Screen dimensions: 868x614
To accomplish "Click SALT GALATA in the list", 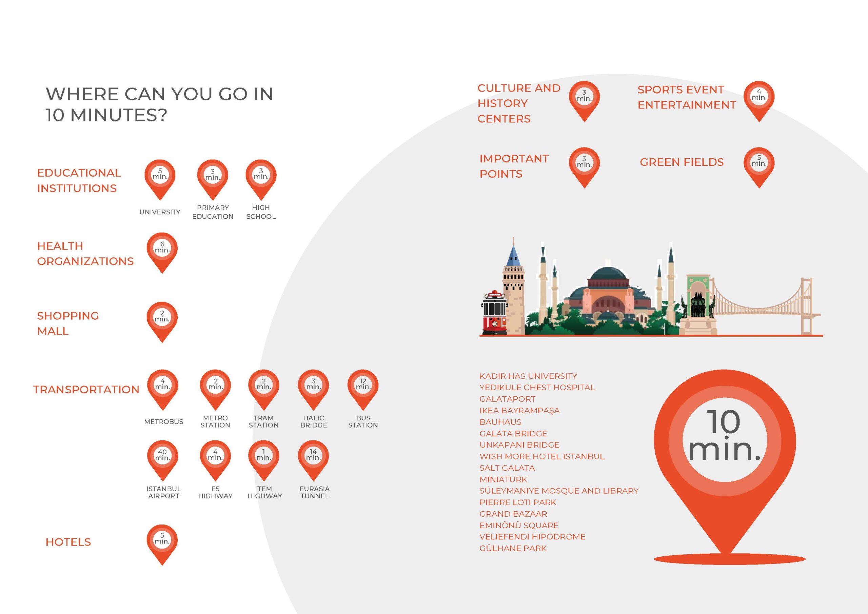I will (x=507, y=468).
